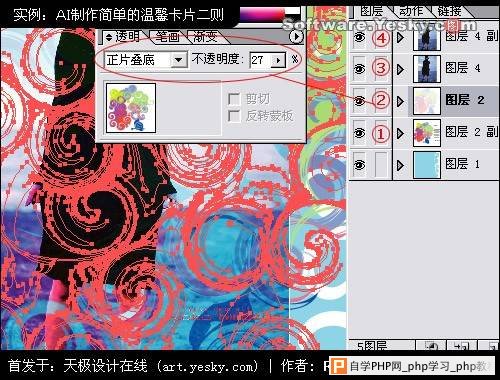500x380 pixels.
Task: Switch to the 动作 tab
Action: click(411, 11)
